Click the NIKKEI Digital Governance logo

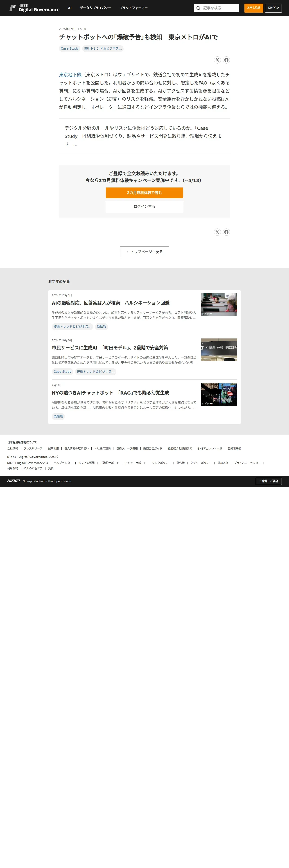point(34,8)
